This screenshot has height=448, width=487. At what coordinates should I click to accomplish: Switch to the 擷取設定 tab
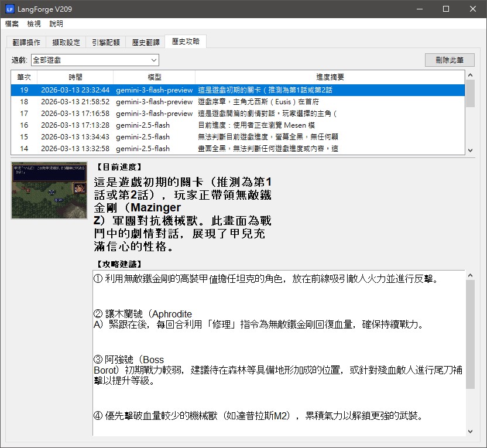[66, 42]
